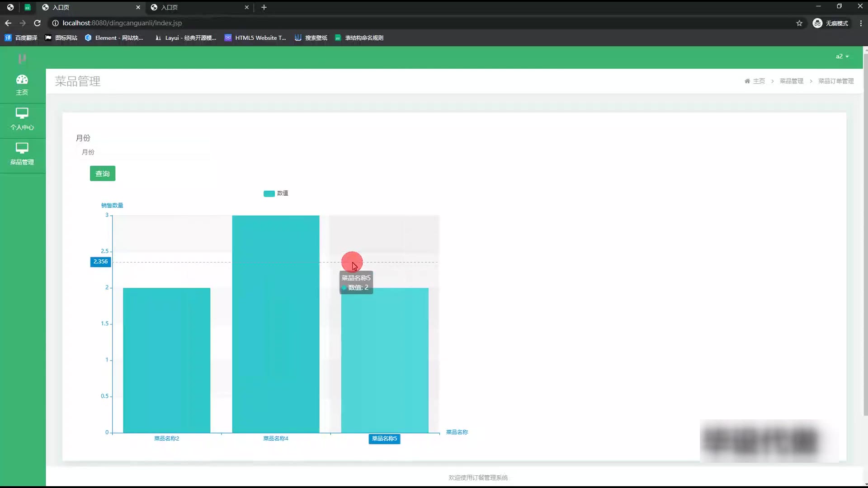Open the 月份 month picker field
The width and height of the screenshot is (868, 488).
[x=144, y=152]
